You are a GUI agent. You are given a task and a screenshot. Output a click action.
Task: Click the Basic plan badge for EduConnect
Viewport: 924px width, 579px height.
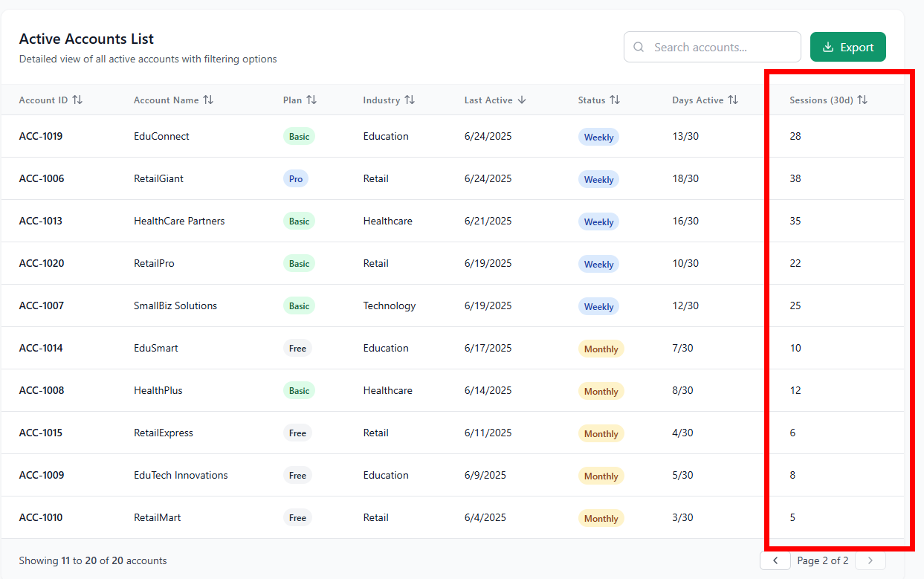299,136
